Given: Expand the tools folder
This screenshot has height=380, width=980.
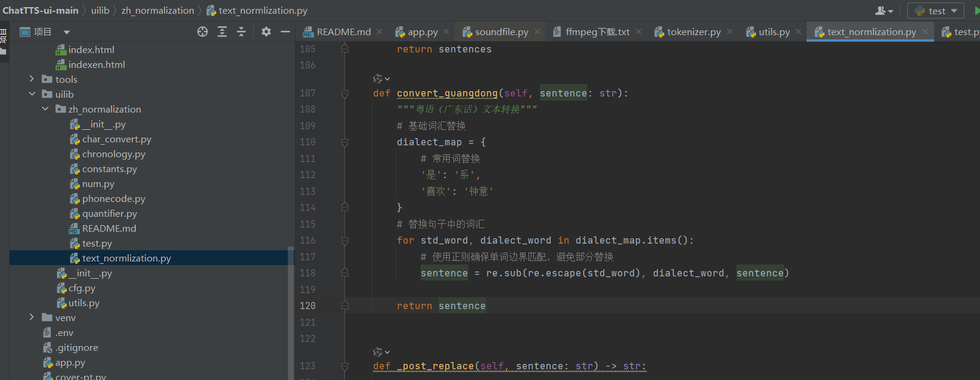Looking at the screenshot, I should [x=32, y=79].
